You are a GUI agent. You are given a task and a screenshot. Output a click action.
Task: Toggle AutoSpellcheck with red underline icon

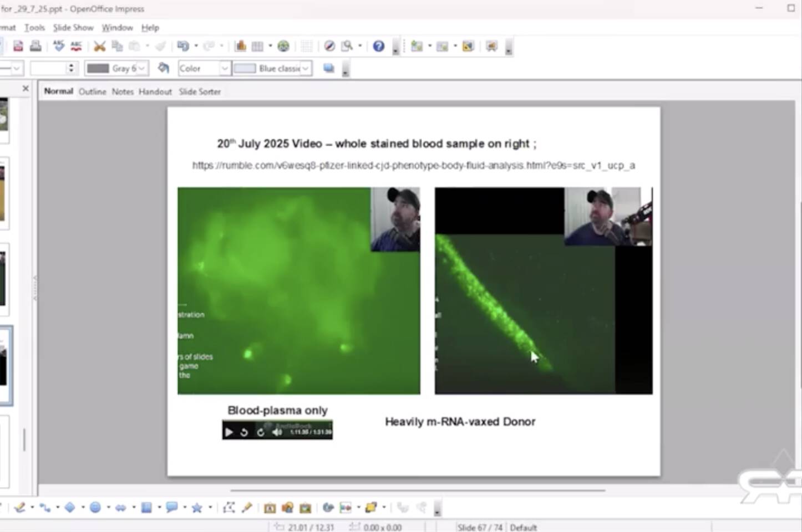point(76,46)
